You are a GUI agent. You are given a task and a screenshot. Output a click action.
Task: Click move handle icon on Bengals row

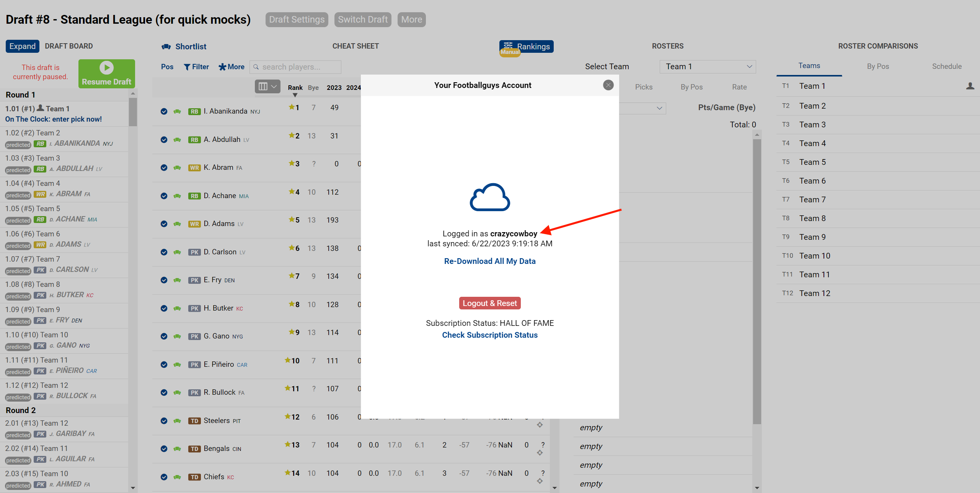coord(540,453)
